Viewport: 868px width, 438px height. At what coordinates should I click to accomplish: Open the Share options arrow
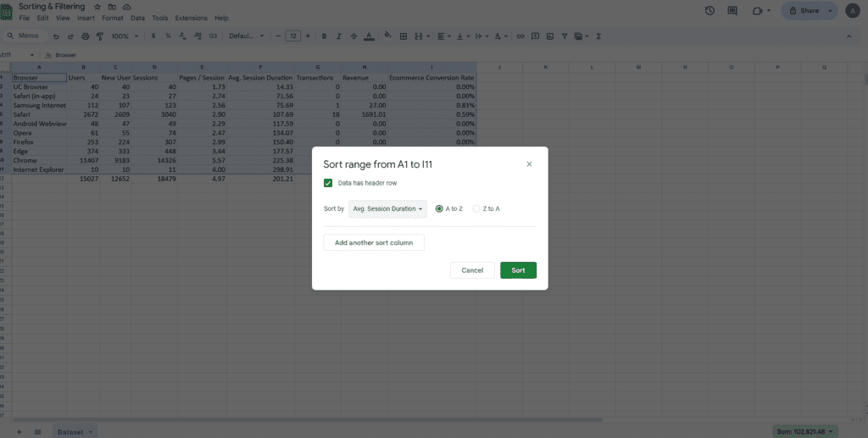[x=830, y=10]
